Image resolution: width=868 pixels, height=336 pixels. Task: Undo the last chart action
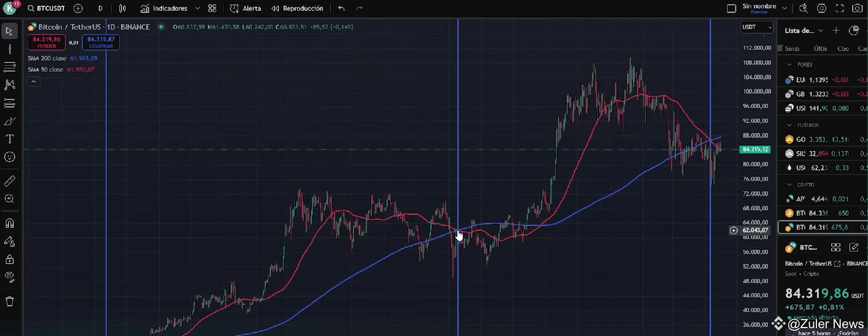pos(341,8)
